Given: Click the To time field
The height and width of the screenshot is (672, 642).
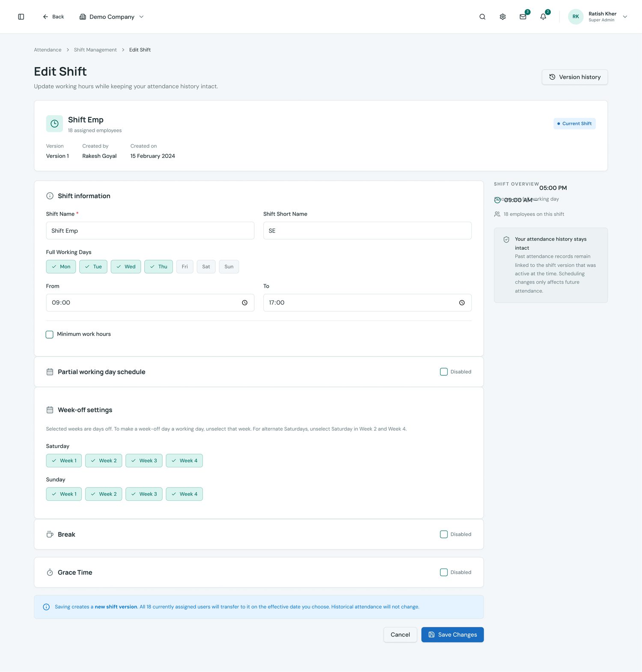Looking at the screenshot, I should (367, 303).
